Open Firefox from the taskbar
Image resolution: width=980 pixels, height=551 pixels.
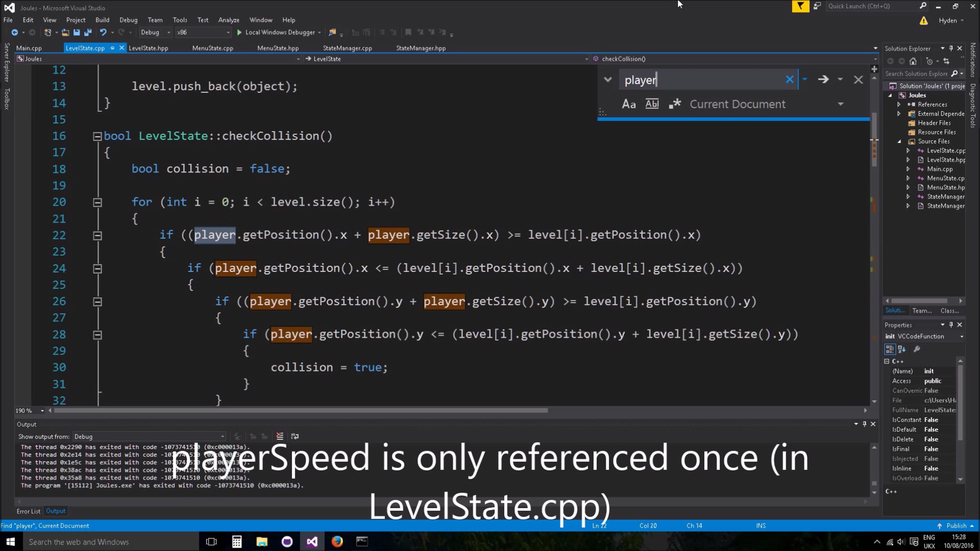pos(337,542)
